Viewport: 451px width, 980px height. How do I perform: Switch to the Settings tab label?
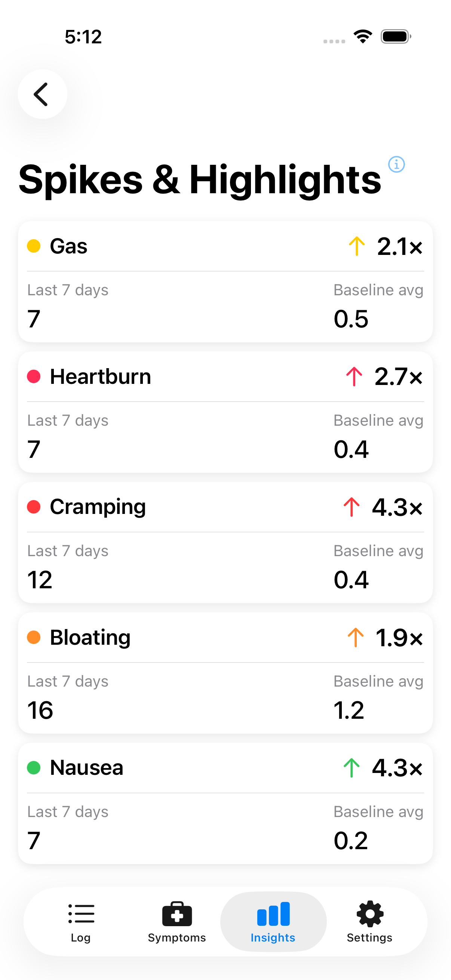pyautogui.click(x=369, y=938)
